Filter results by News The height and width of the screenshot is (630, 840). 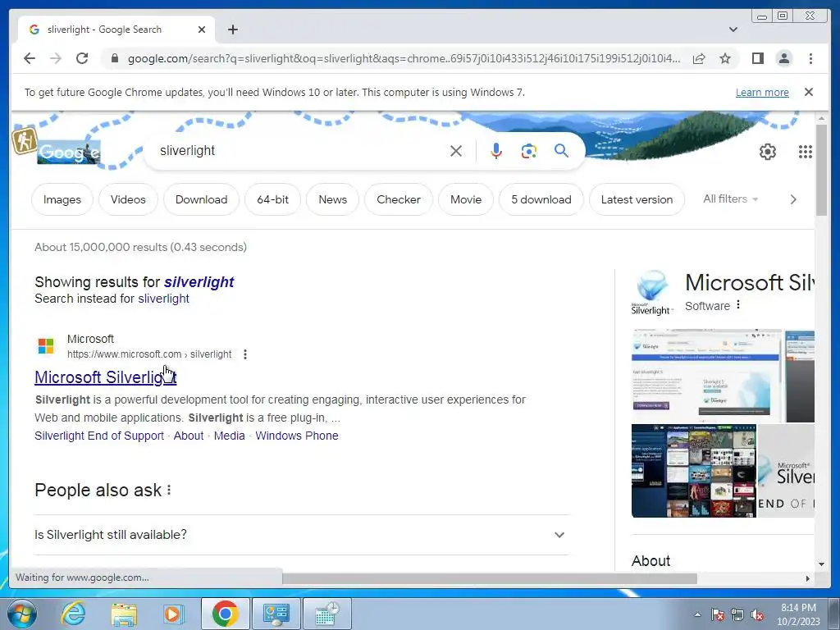coord(333,199)
